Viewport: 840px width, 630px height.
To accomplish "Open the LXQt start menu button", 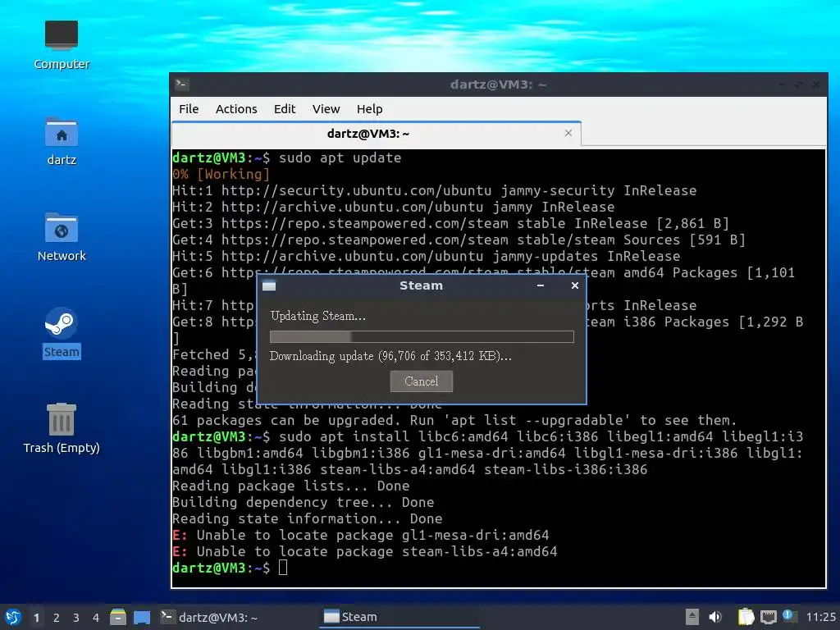I will [13, 617].
